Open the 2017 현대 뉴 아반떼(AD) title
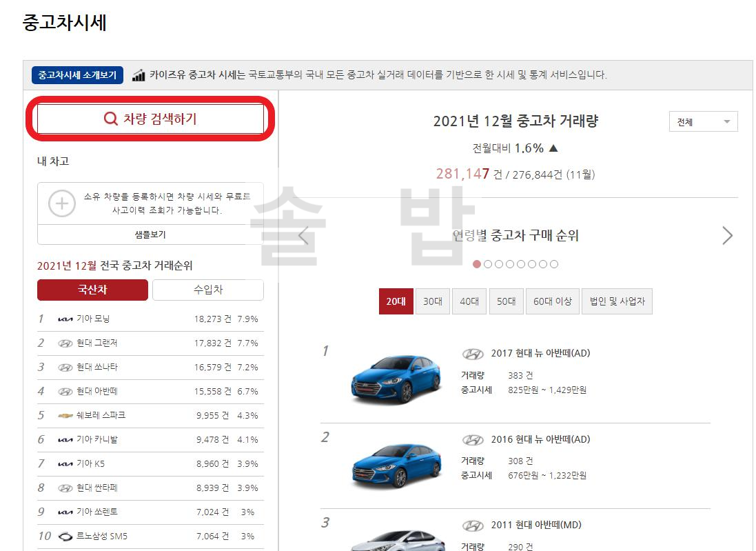The width and height of the screenshot is (756, 551). pos(540,353)
